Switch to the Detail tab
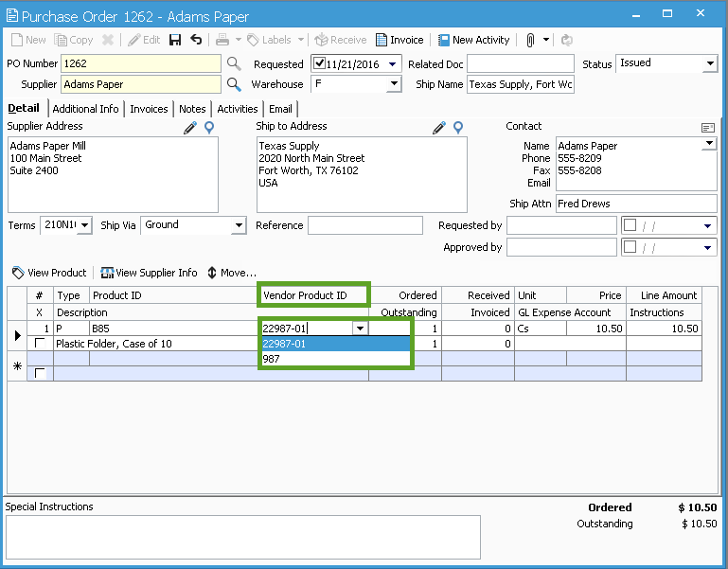This screenshot has height=569, width=728. click(24, 108)
